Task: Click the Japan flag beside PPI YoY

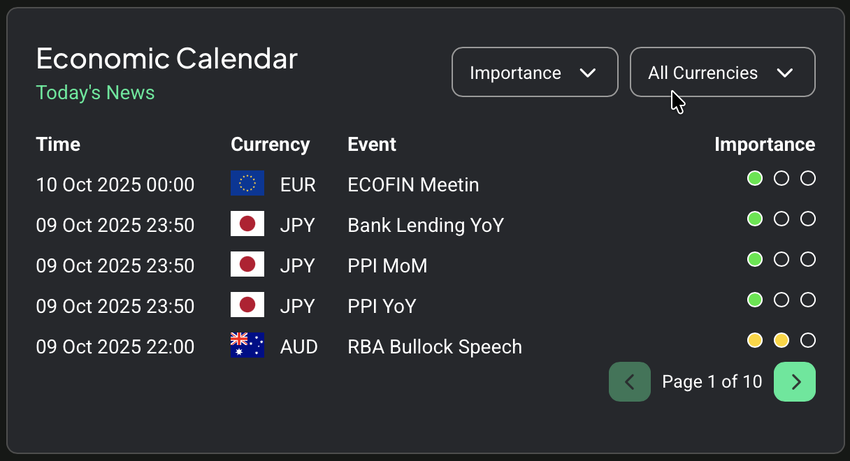Action: (247, 306)
